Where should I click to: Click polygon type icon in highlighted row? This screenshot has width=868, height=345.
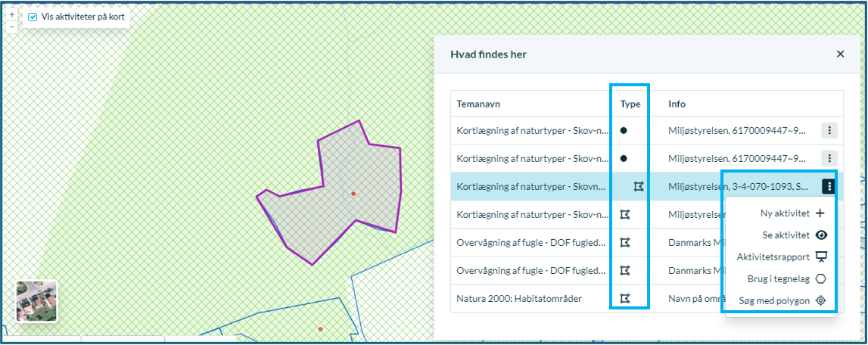coord(638,187)
